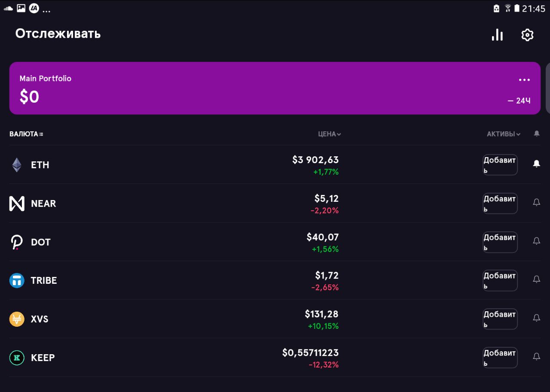Screen dimensions: 550x392
Task: Toggle the 24Ч period on portfolio card
Action: click(519, 101)
